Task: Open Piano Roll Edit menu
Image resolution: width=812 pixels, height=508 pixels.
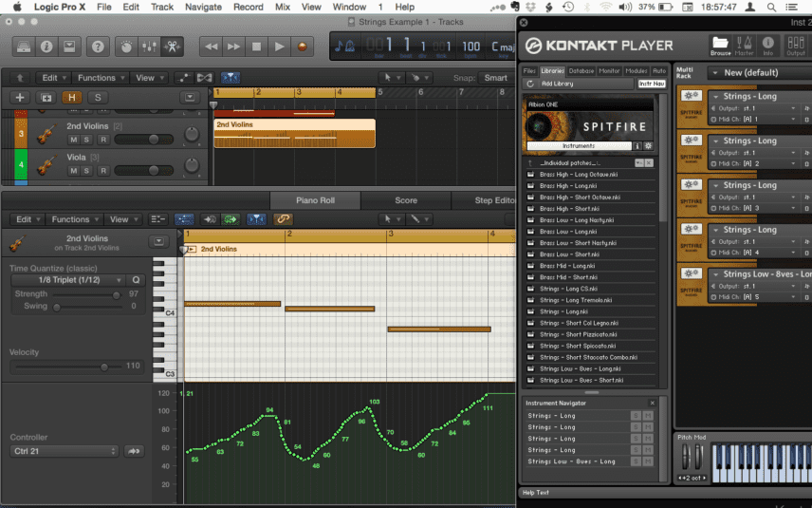Action: [x=28, y=219]
